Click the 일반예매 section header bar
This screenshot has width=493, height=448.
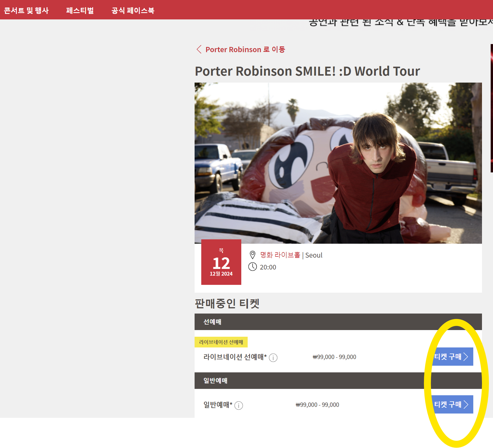338,380
